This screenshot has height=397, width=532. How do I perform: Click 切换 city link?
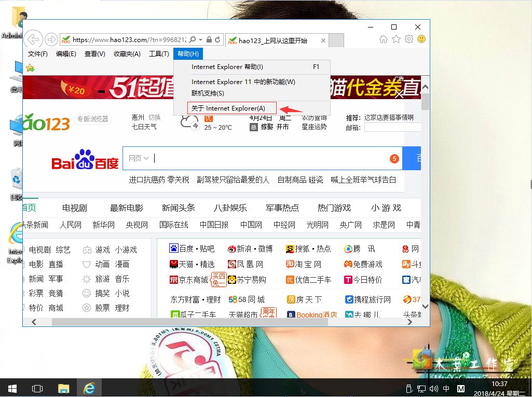154,117
